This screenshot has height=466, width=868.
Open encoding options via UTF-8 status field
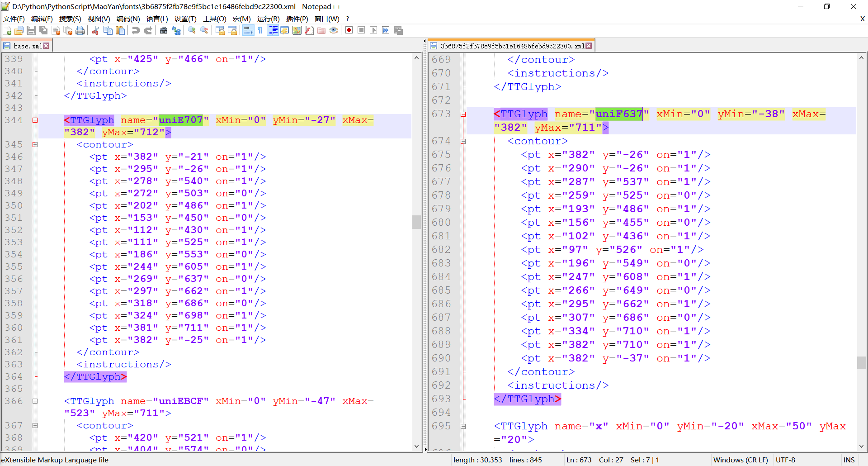(785, 460)
